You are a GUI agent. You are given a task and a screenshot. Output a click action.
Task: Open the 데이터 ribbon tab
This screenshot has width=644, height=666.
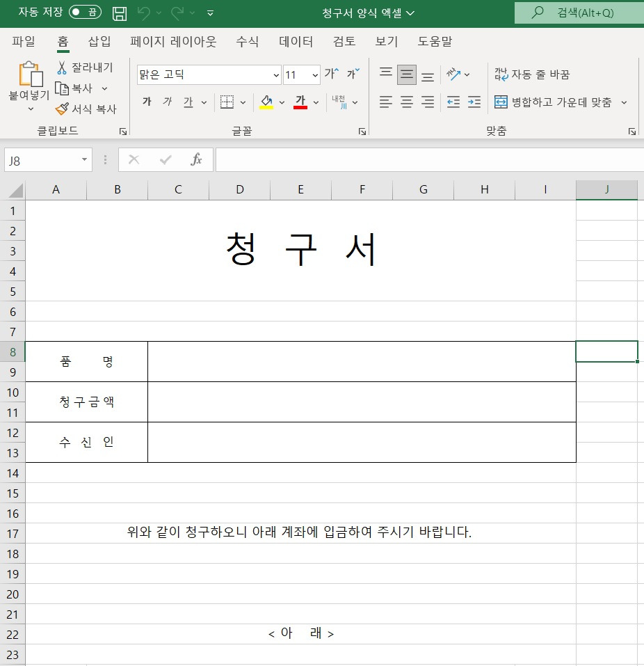tap(295, 42)
